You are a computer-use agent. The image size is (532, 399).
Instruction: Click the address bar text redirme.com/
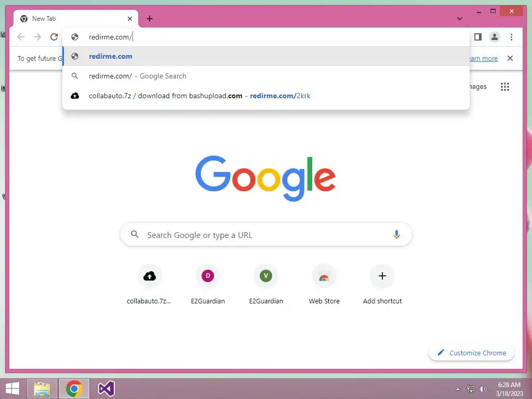pos(110,37)
